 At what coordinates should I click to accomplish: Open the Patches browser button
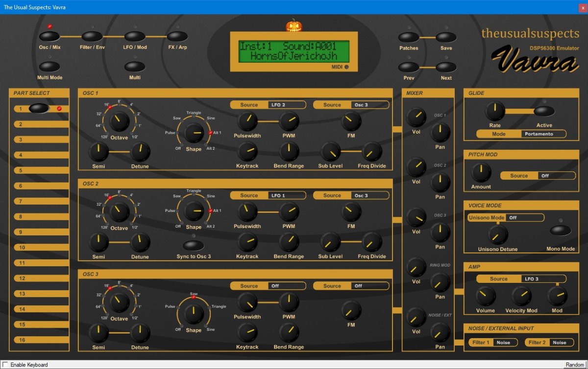click(x=409, y=37)
